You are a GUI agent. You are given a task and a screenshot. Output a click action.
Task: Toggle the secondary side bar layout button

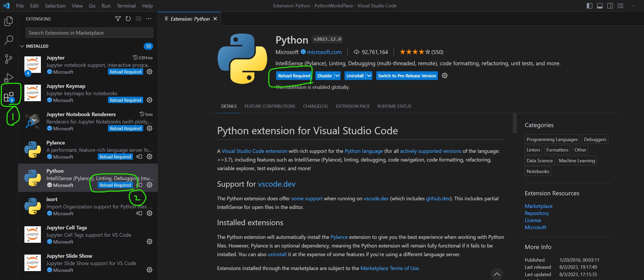pos(610,6)
